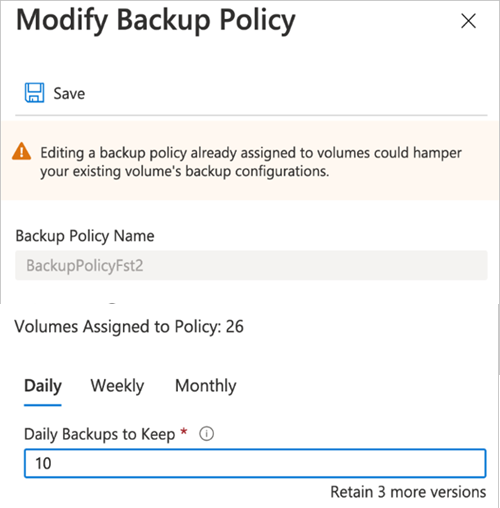Open the info icon beside Daily Backups to Keep

point(206,434)
